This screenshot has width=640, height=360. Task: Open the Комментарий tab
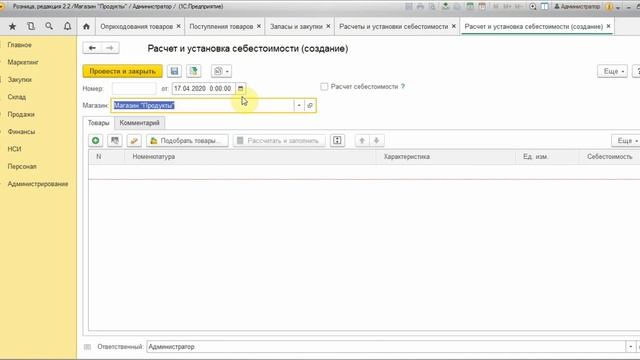140,123
